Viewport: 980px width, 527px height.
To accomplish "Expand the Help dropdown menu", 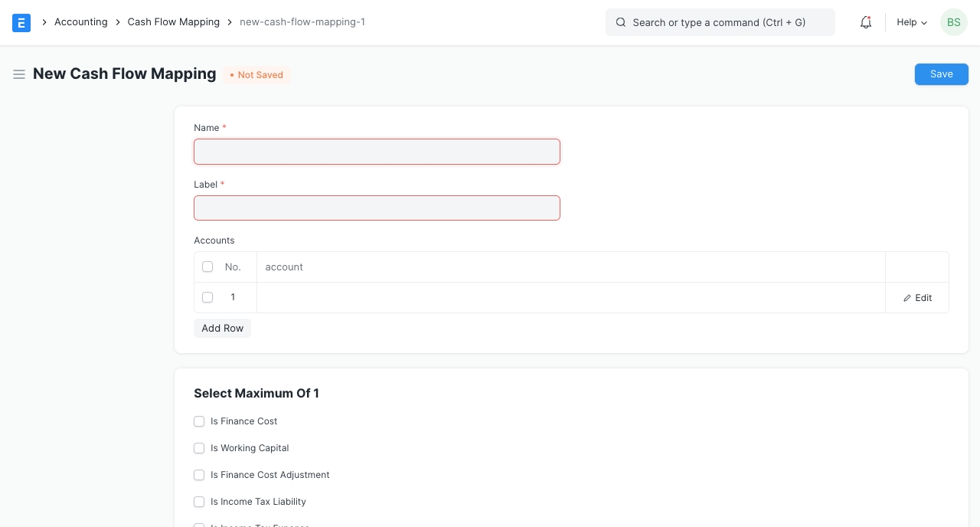I will tap(911, 22).
